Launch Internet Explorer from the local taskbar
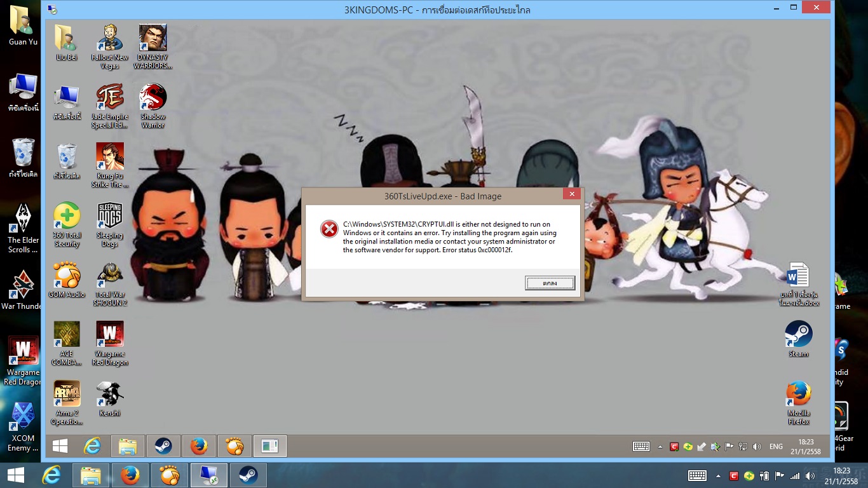Screen dimensions: 868x488 point(51,475)
